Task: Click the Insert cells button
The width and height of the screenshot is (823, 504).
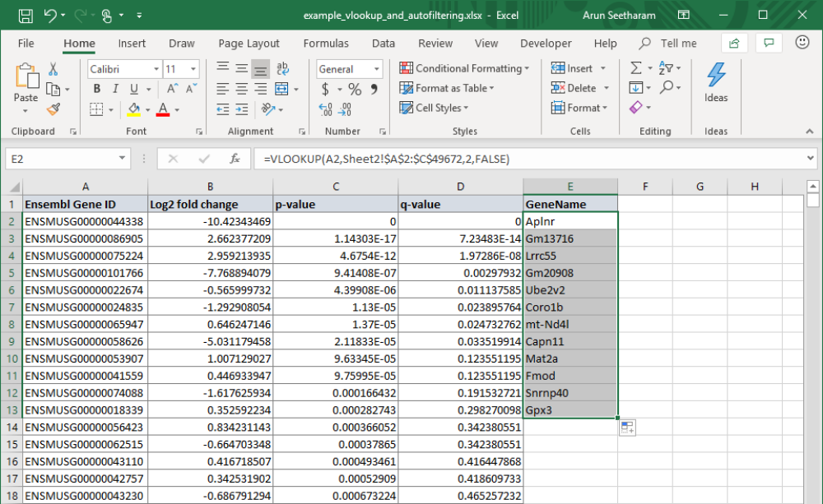Action: tap(572, 68)
